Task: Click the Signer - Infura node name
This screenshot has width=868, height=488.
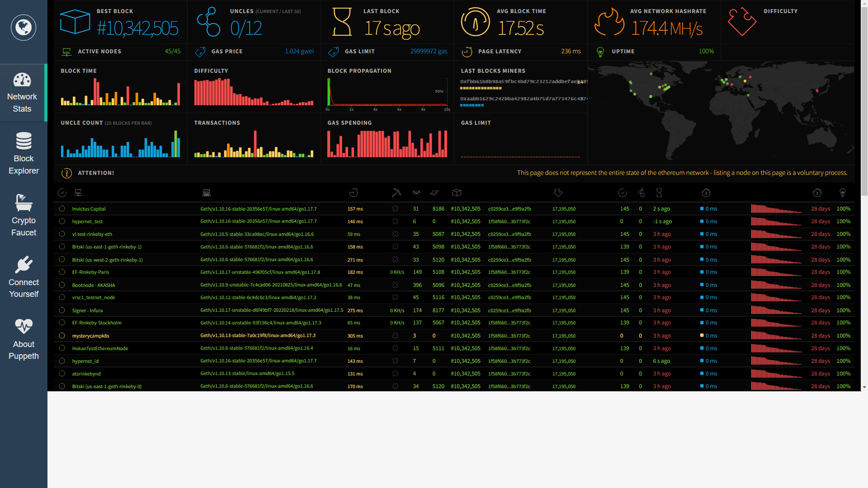Action: pyautogui.click(x=87, y=310)
